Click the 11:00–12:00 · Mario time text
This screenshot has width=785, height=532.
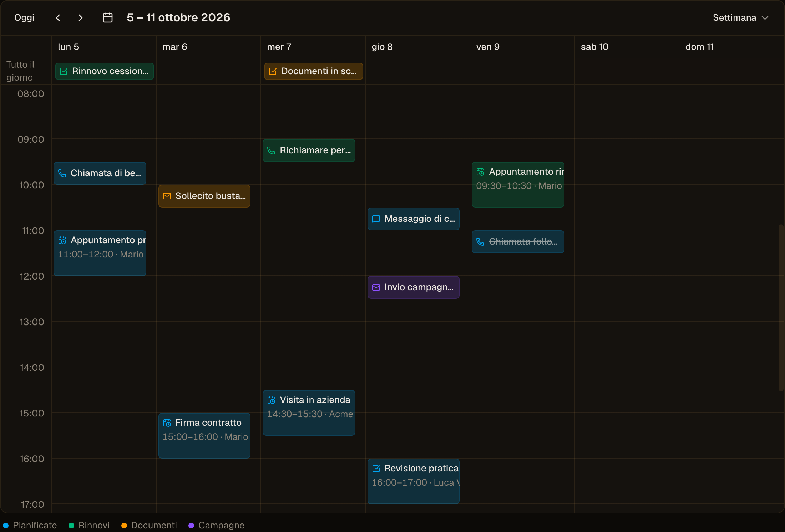click(101, 254)
